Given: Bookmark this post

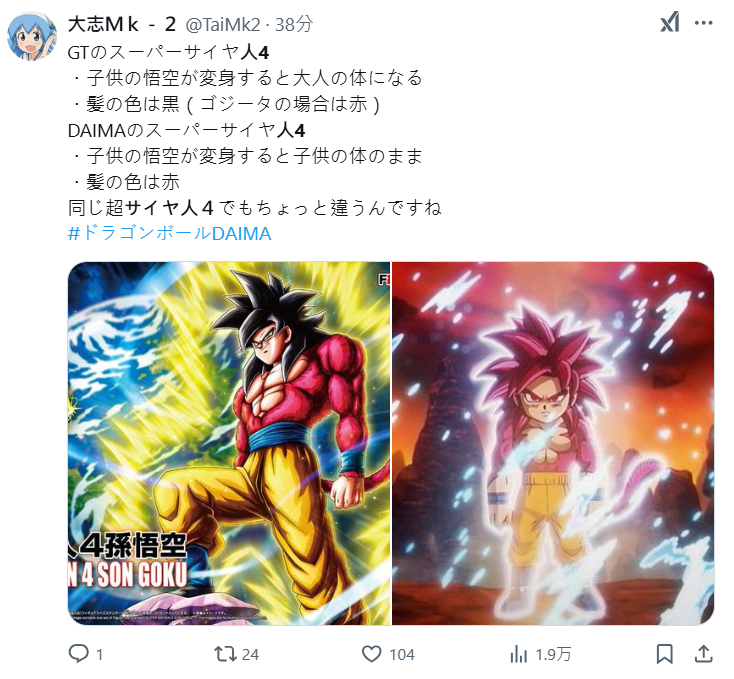Looking at the screenshot, I should point(664,654).
